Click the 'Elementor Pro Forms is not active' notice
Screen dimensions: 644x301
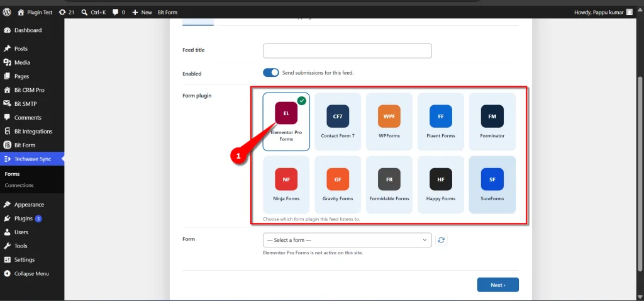[x=313, y=253]
